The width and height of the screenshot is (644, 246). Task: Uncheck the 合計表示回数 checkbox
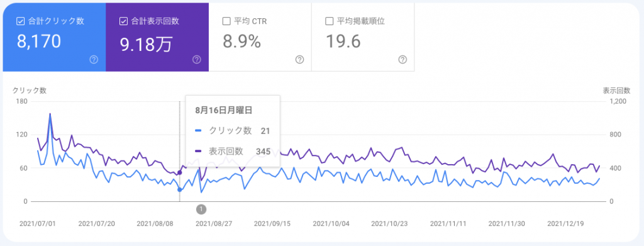pos(123,21)
